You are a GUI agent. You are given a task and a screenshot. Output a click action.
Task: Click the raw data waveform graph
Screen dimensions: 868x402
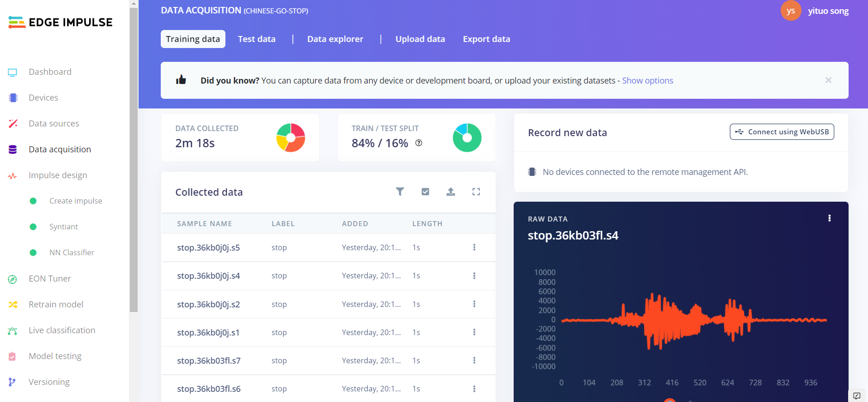pyautogui.click(x=694, y=320)
